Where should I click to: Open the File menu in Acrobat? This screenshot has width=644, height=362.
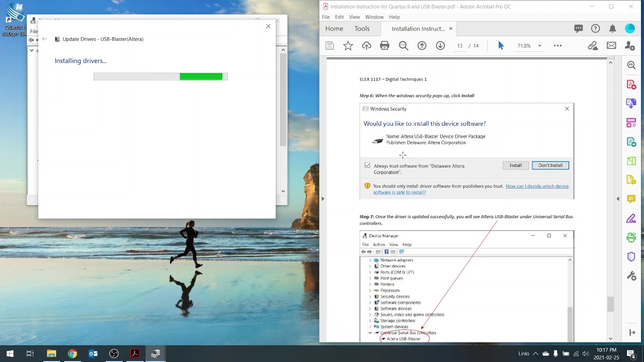pos(326,17)
